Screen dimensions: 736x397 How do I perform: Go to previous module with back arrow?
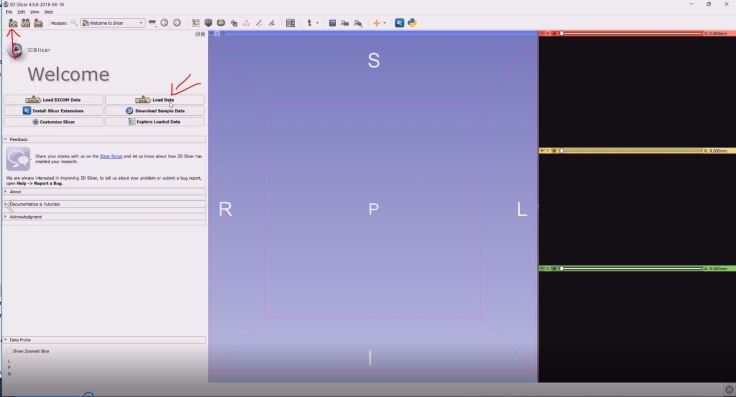pos(164,23)
